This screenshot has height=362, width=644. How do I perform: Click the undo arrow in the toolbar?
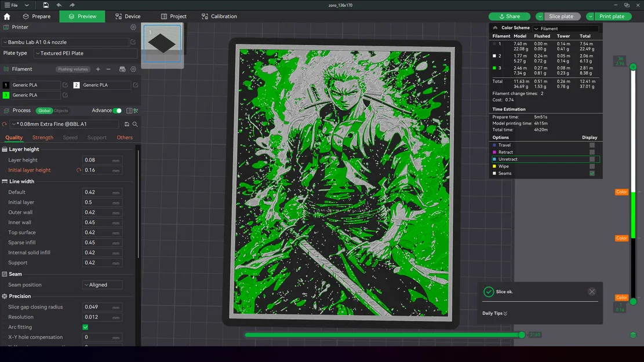[58, 5]
